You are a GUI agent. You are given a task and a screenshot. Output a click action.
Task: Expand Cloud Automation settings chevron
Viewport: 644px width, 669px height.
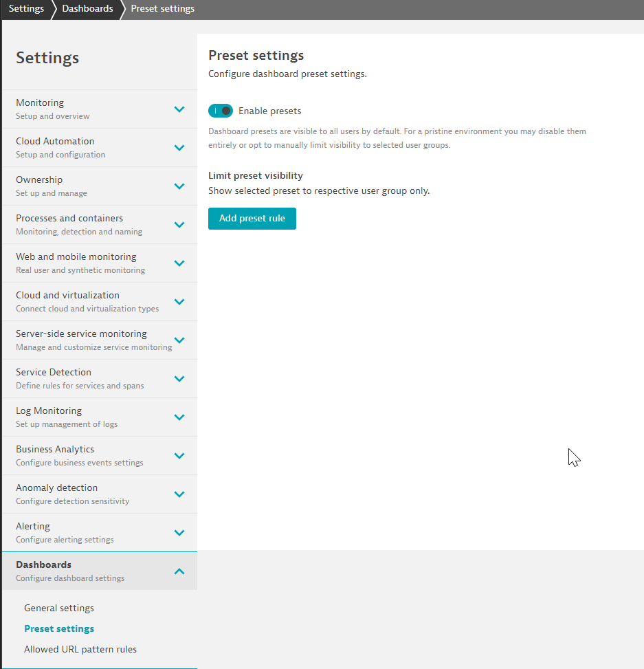tap(179, 148)
